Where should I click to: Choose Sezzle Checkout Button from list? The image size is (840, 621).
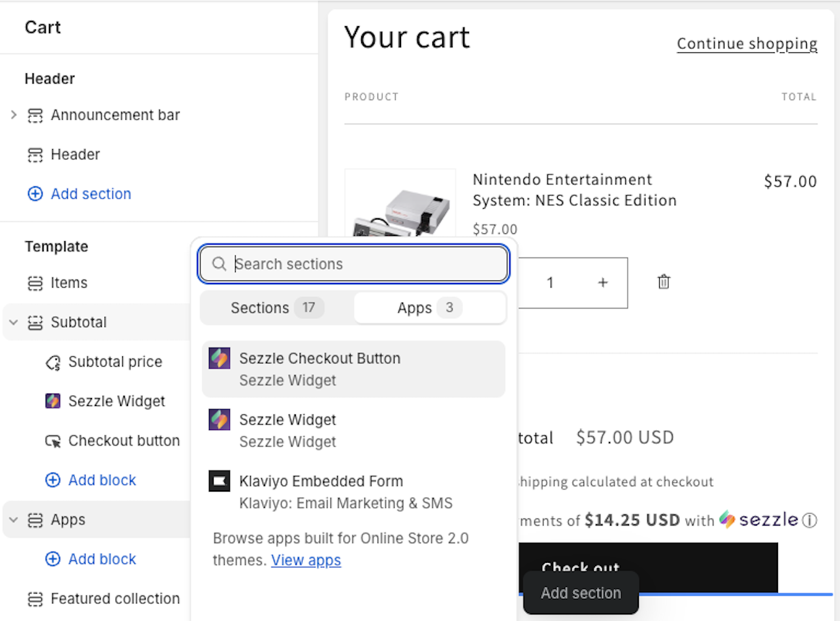(353, 369)
